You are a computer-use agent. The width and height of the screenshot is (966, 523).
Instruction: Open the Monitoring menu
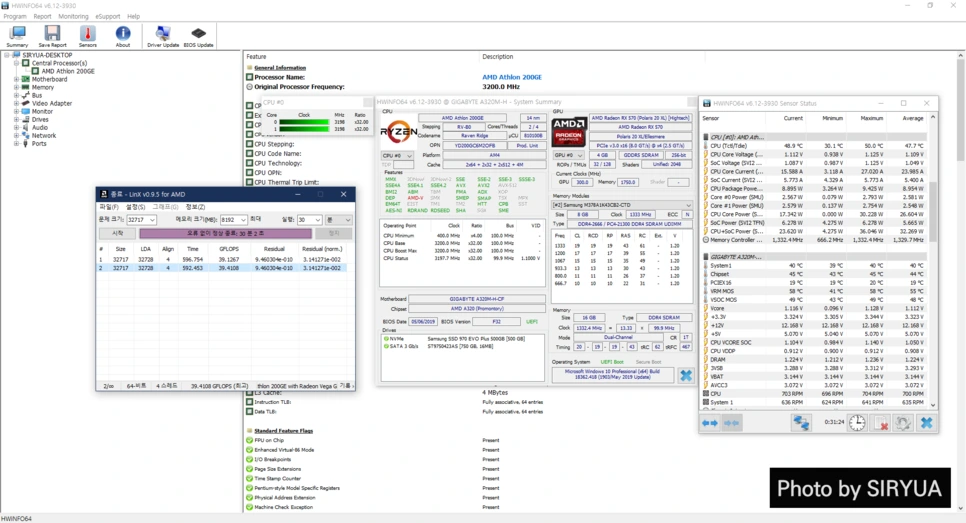coord(73,17)
